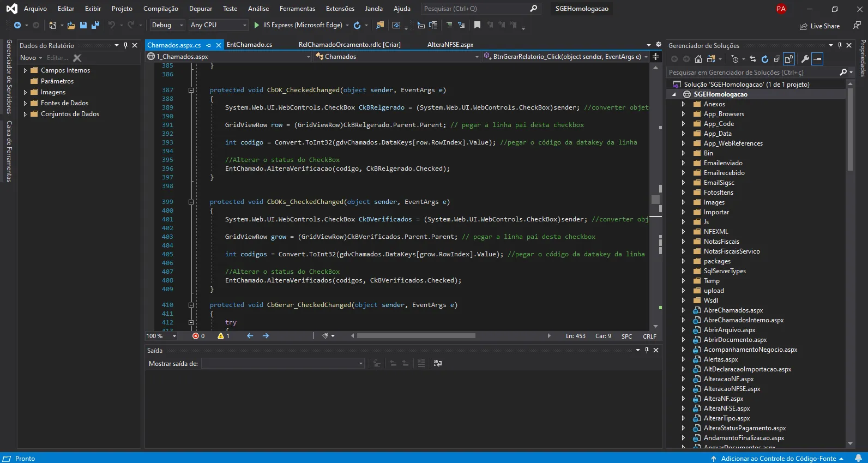Toggle pin on Chamados.aspx.cs tab

click(209, 45)
